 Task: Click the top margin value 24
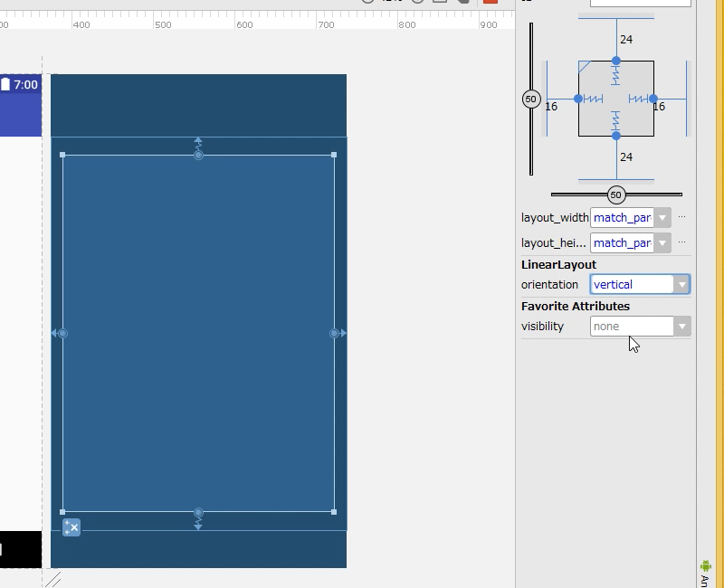626,40
